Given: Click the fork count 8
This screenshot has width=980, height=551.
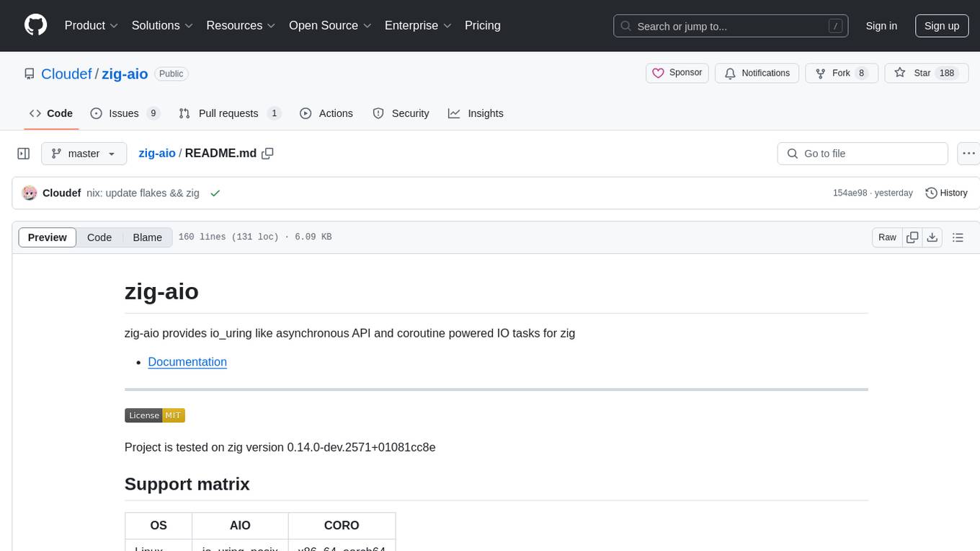Looking at the screenshot, I should [861, 73].
